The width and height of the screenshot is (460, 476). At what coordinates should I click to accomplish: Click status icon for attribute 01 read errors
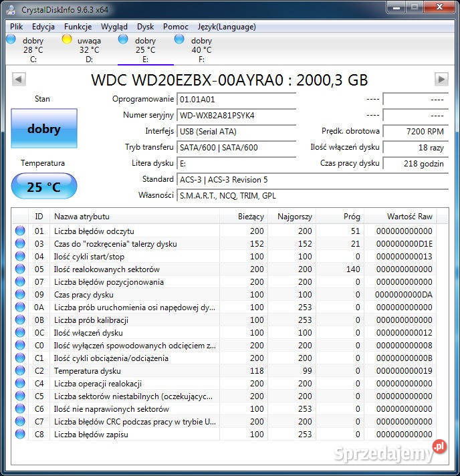click(x=20, y=231)
